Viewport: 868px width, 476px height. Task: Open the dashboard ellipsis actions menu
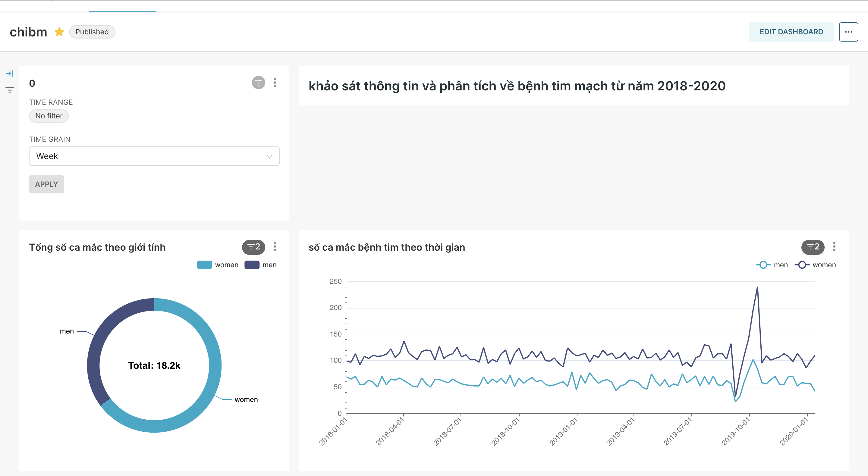(x=848, y=32)
